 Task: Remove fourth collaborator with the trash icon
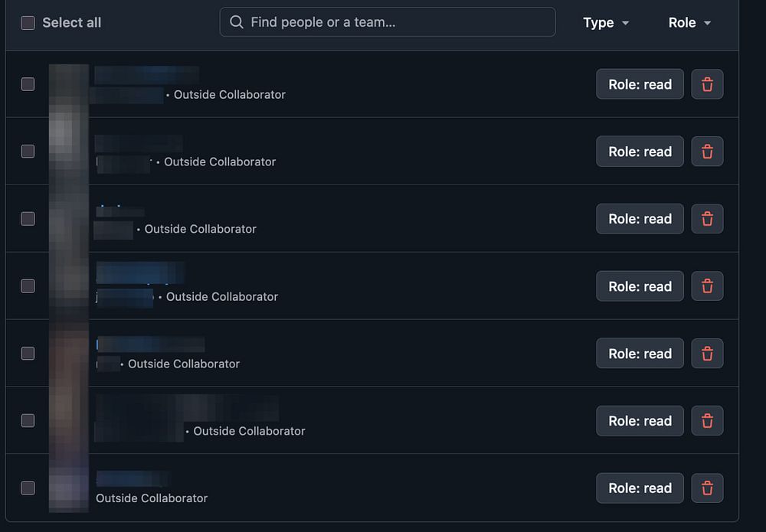(707, 286)
